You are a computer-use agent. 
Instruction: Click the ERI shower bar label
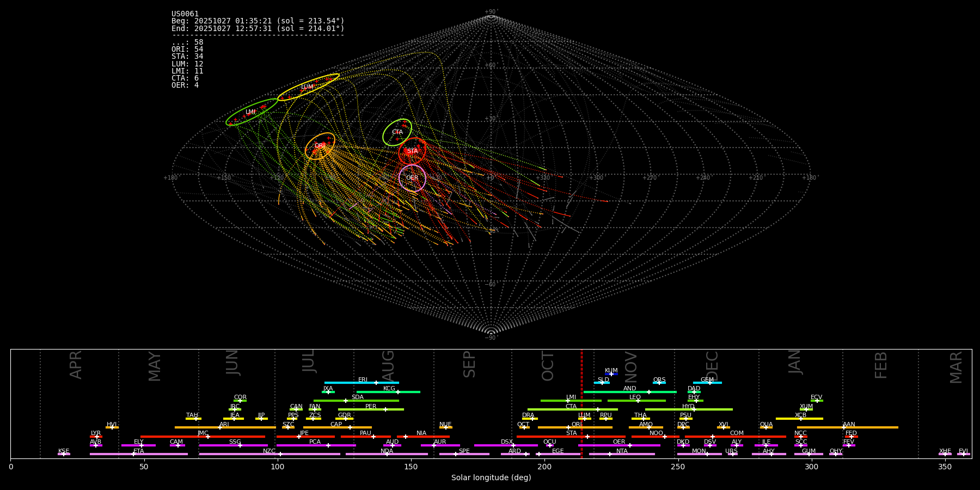(x=363, y=380)
